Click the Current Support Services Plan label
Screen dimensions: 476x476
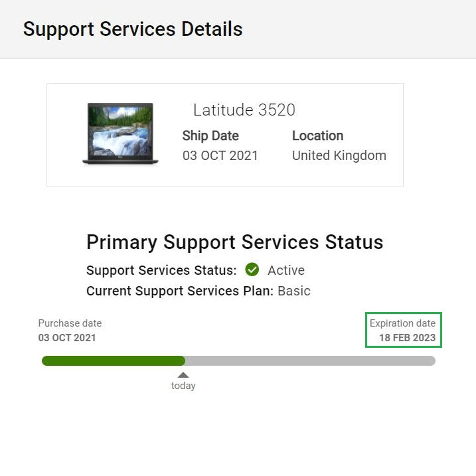(x=180, y=291)
